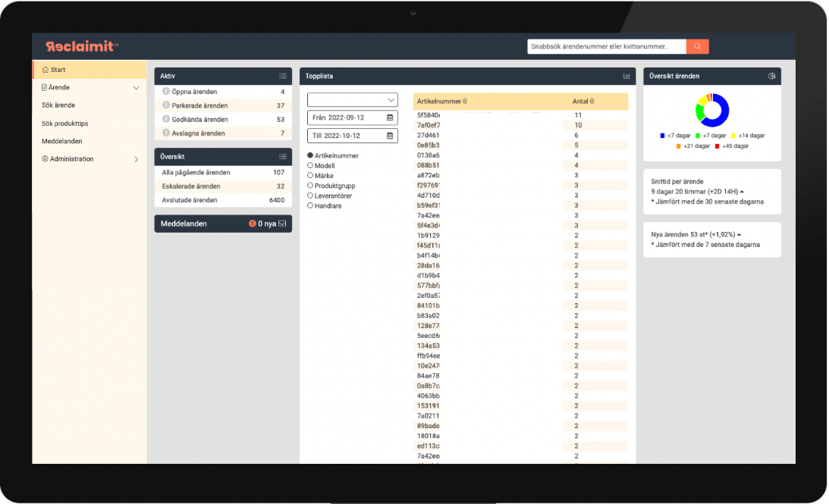The height and width of the screenshot is (504, 829).
Task: Go to Sök ärende in sidebar
Action: coord(58,105)
